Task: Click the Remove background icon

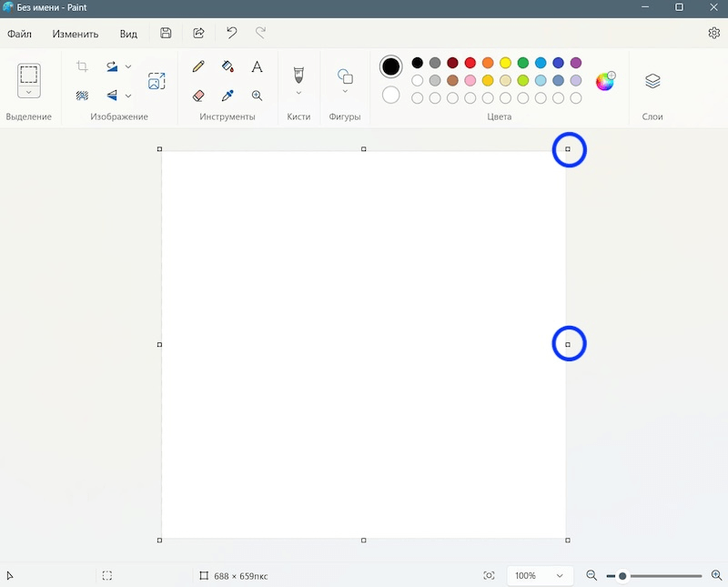Action: [x=82, y=95]
